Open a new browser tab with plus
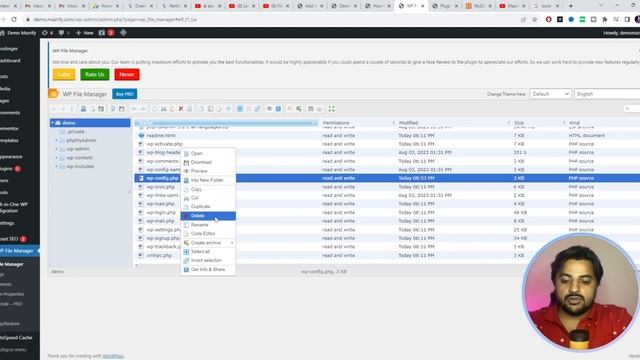 click(571, 6)
